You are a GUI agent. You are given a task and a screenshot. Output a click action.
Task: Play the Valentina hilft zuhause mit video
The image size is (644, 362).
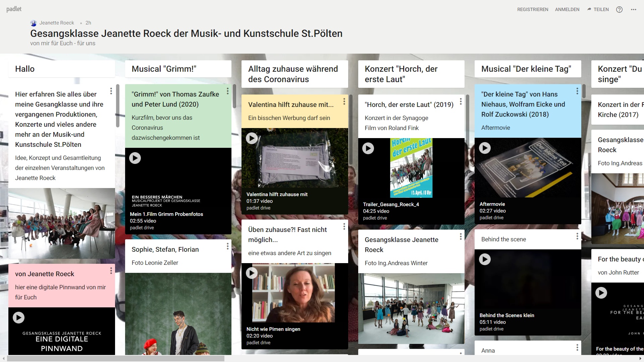coord(252,138)
